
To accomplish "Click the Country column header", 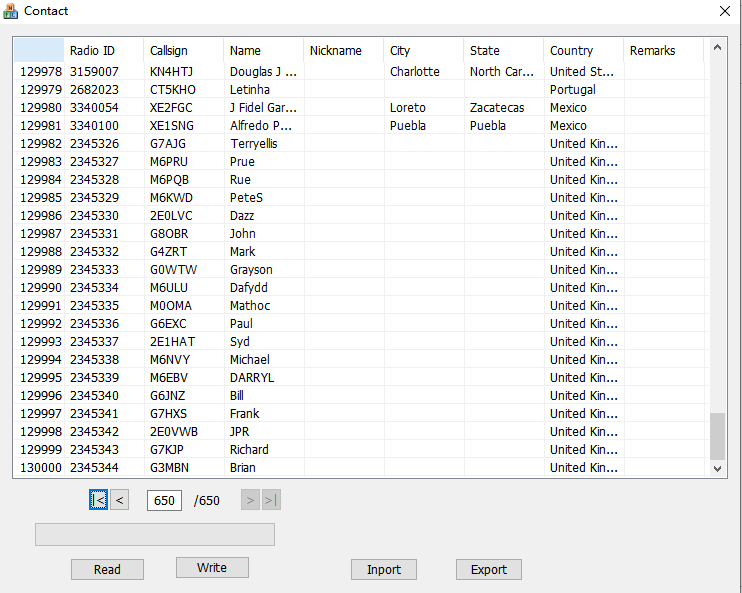I will pos(571,50).
